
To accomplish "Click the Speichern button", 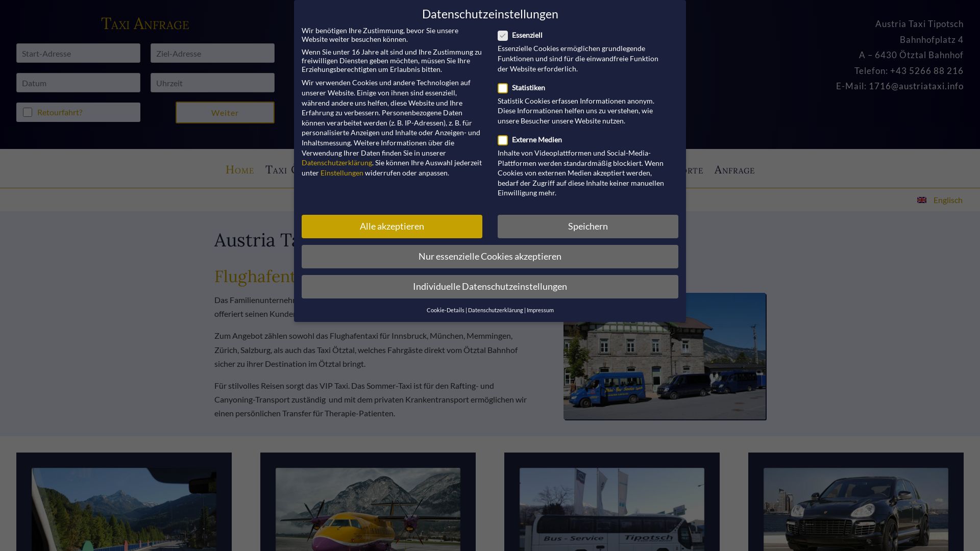I will (x=587, y=227).
